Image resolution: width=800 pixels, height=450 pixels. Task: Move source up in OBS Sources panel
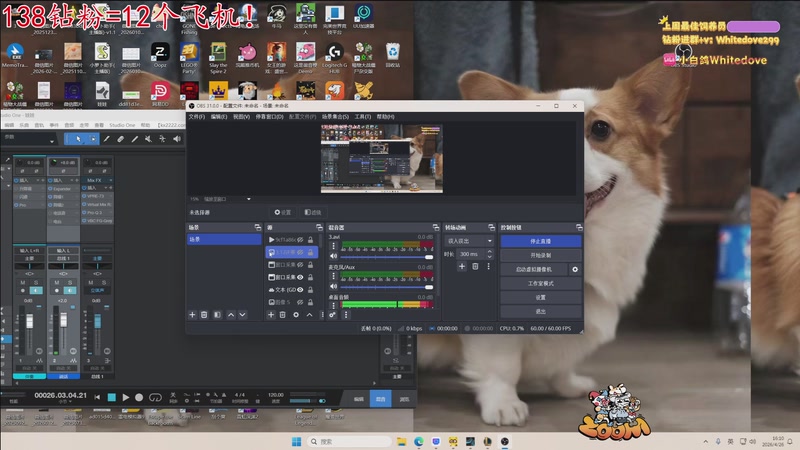[309, 315]
